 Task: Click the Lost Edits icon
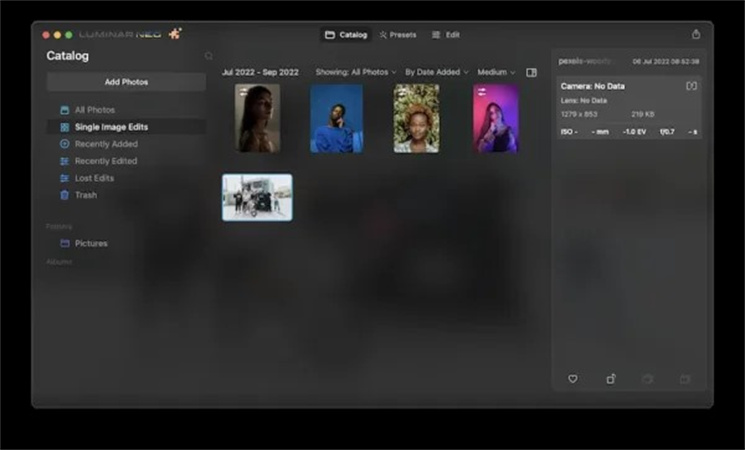pos(65,178)
